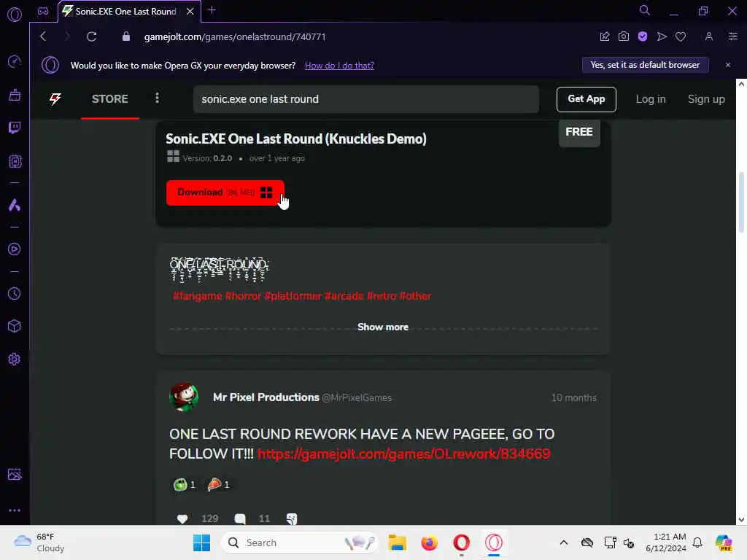Open sidebar three-dot more options
Image resolution: width=747 pixels, height=560 pixels.
click(15, 510)
